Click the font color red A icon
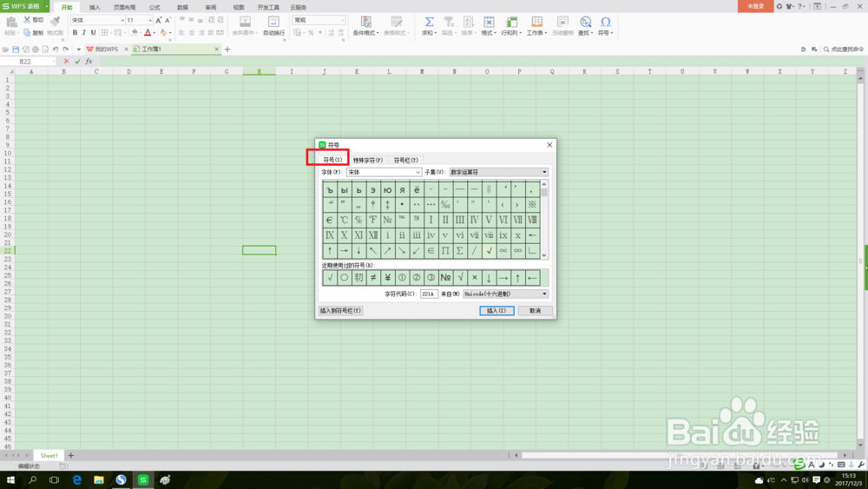This screenshot has width=868, height=489. pyautogui.click(x=148, y=33)
